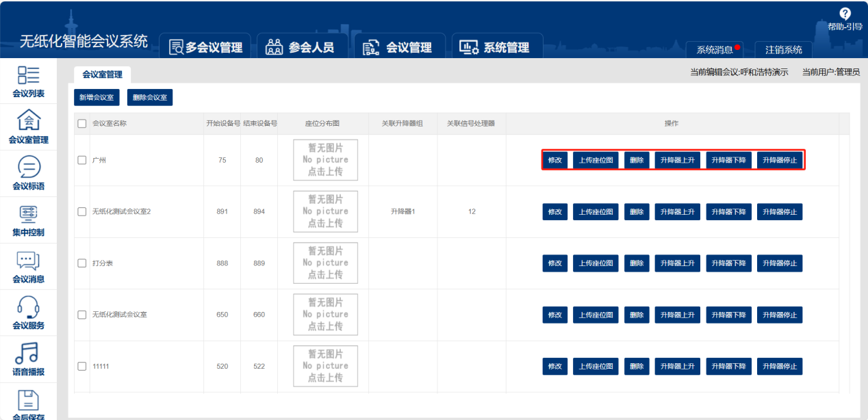Click picture placeholder in 11111 row

pos(325,366)
